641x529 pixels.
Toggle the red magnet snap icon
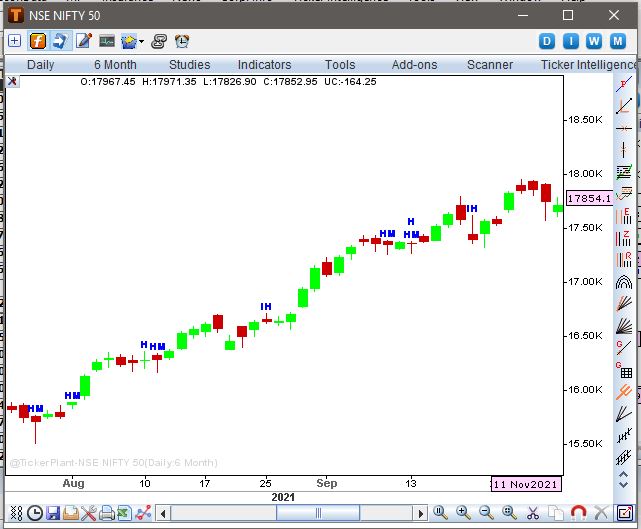pyautogui.click(x=578, y=512)
